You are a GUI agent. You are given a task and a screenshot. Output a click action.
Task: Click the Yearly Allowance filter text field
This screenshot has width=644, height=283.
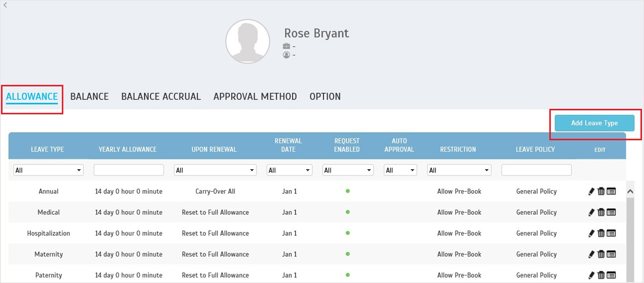(x=129, y=170)
